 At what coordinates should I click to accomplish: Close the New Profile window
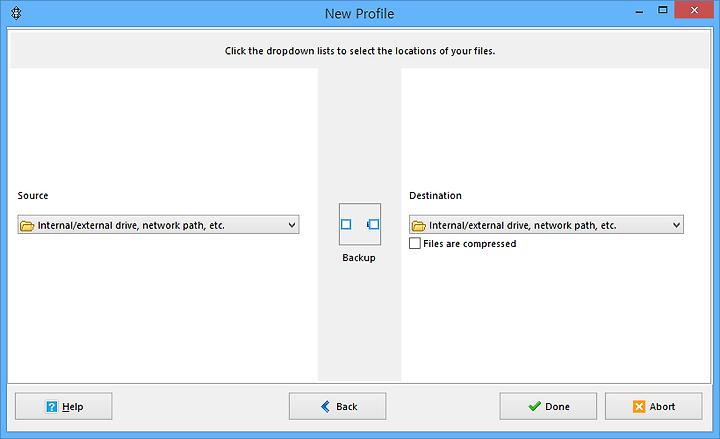[x=694, y=10]
